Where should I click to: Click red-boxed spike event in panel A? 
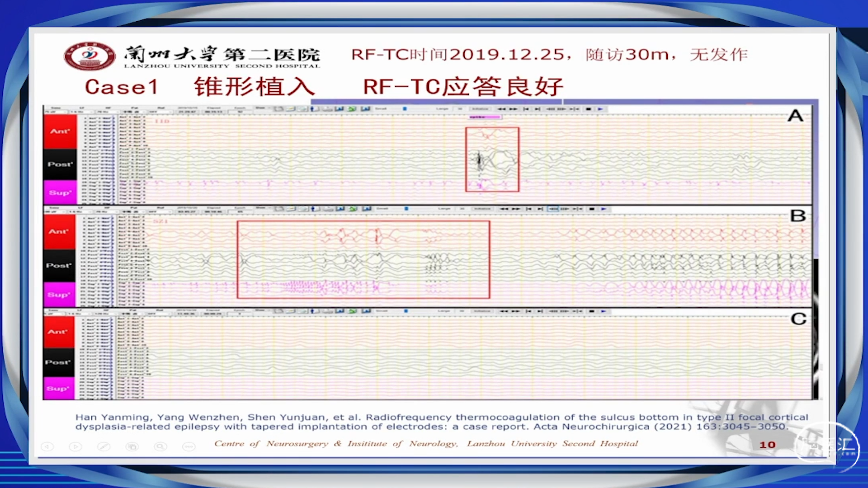(492, 160)
